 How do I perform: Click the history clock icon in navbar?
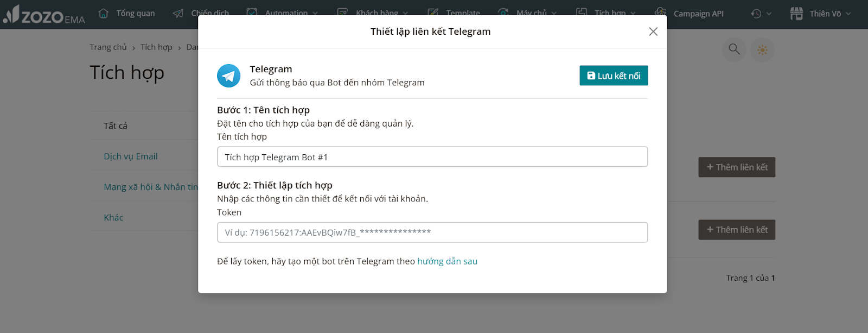coord(756,14)
